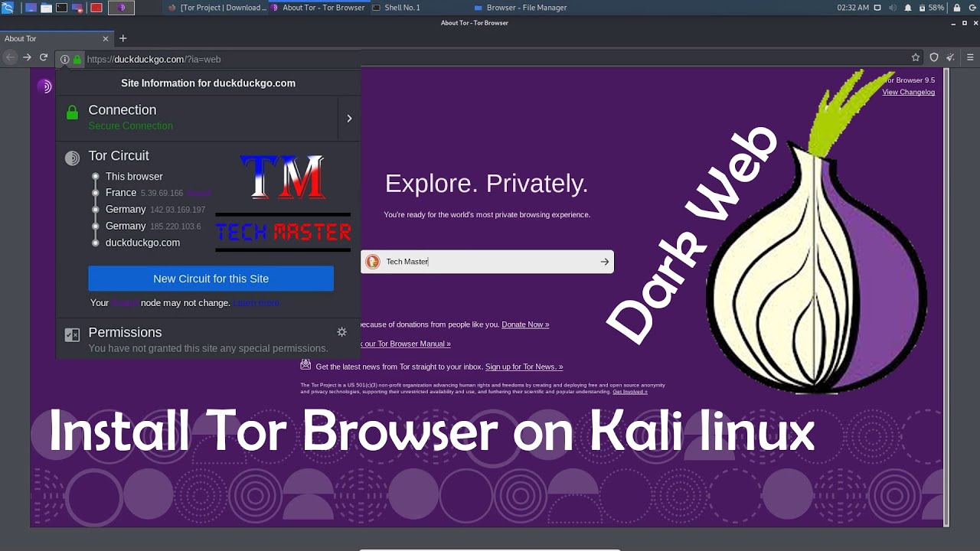Switch to Browser - File Manager taskbar item

coord(521,8)
